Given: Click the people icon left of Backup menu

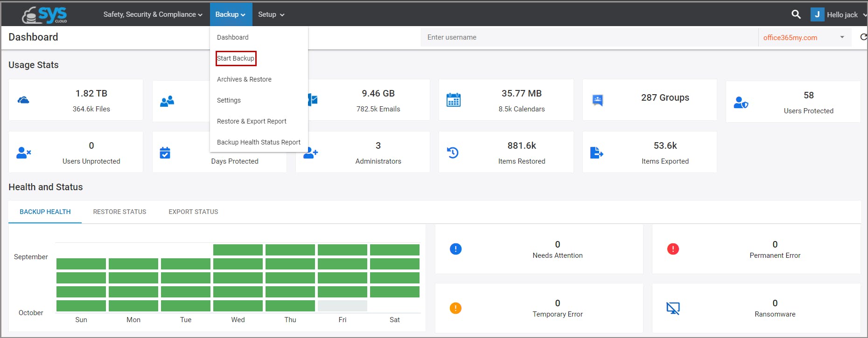Looking at the screenshot, I should pyautogui.click(x=167, y=101).
